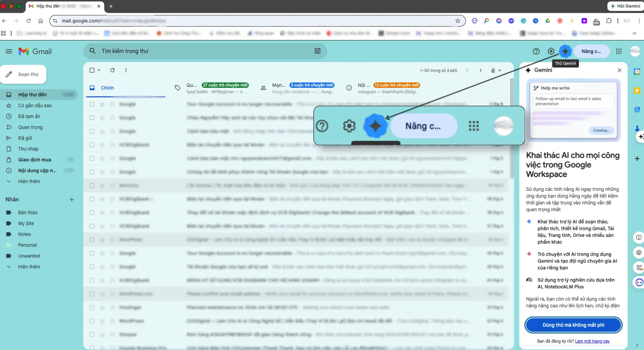Create a new label with plus icon
This screenshot has width=644, height=350.
pos(71,199)
